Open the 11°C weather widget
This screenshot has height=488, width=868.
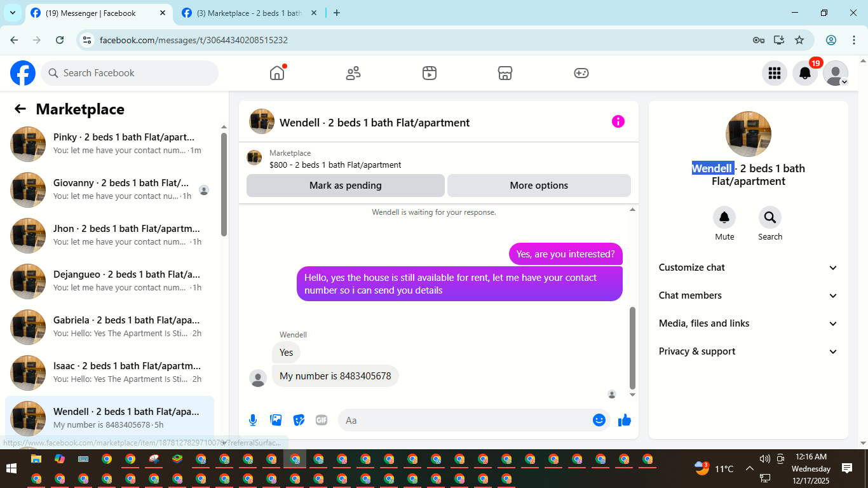714,469
